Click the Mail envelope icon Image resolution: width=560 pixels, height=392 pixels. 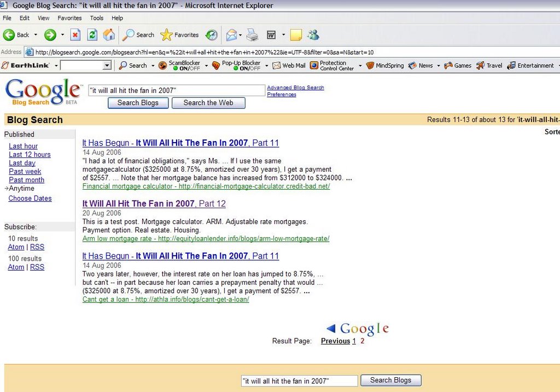pos(231,35)
